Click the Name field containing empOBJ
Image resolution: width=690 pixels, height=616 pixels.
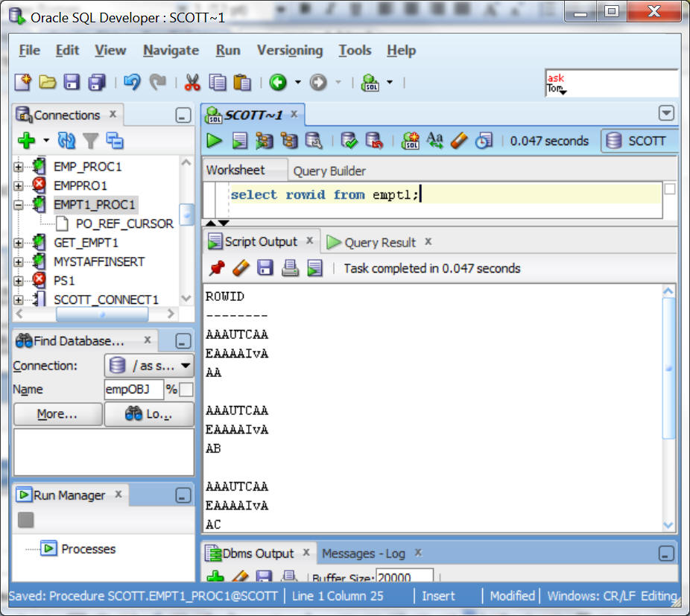pos(133,390)
